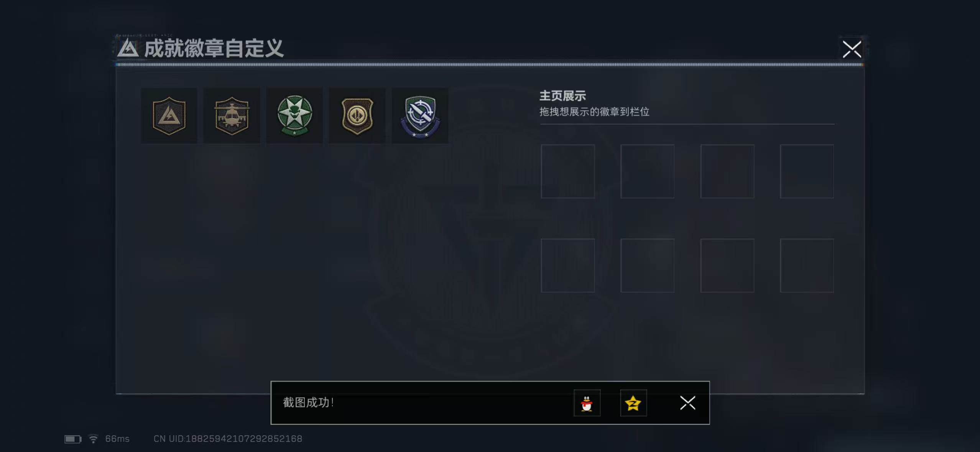Click the first bottom-row display slot
The height and width of the screenshot is (452, 980).
click(x=568, y=266)
